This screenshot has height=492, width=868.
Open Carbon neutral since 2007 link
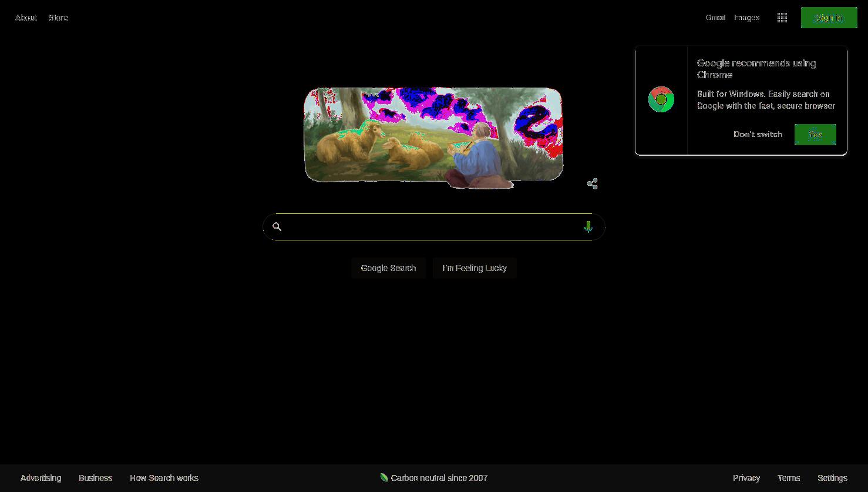[439, 478]
